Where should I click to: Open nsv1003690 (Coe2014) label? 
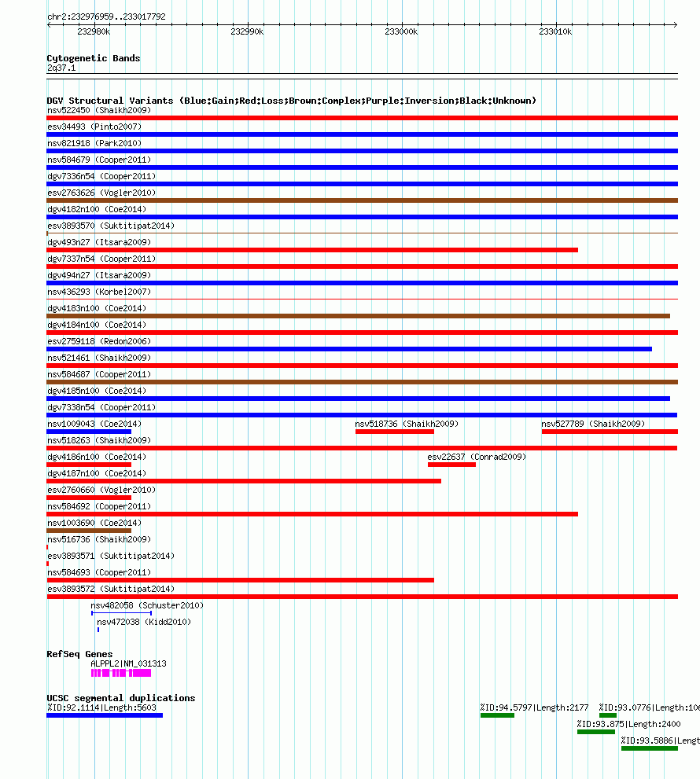pos(94,523)
